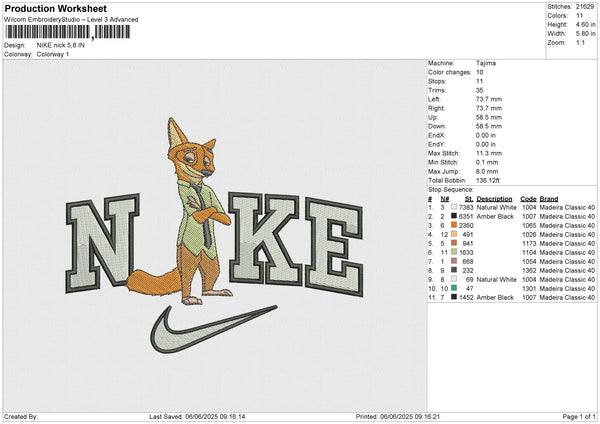Image resolution: width=600 pixels, height=424 pixels.
Task: Click the Max Jump value 8.0 mm
Action: tap(487, 171)
